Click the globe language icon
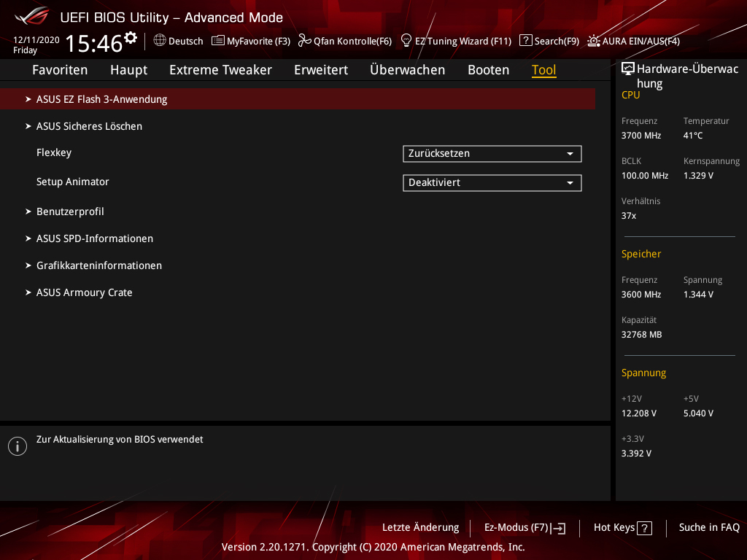The height and width of the screenshot is (560, 747). click(160, 41)
